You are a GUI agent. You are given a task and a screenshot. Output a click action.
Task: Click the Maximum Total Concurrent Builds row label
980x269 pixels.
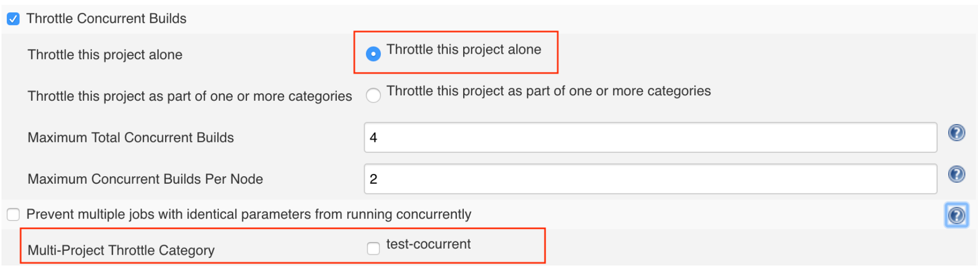130,137
